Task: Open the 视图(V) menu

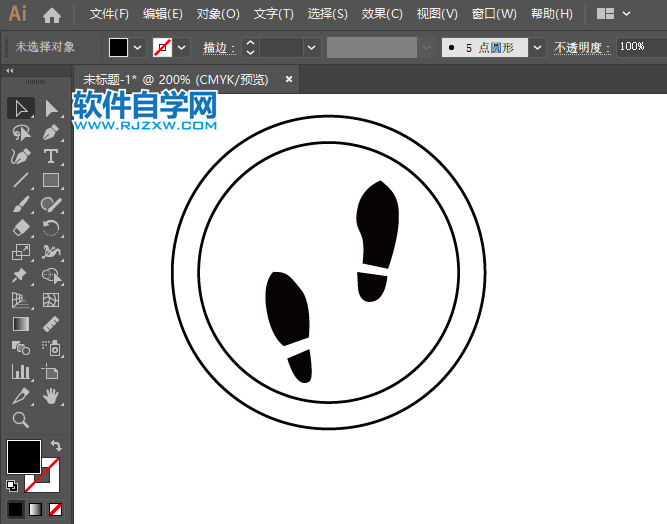Action: 437,14
